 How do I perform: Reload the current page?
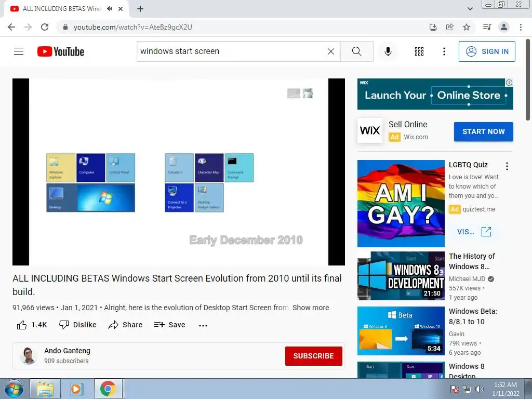[45, 27]
